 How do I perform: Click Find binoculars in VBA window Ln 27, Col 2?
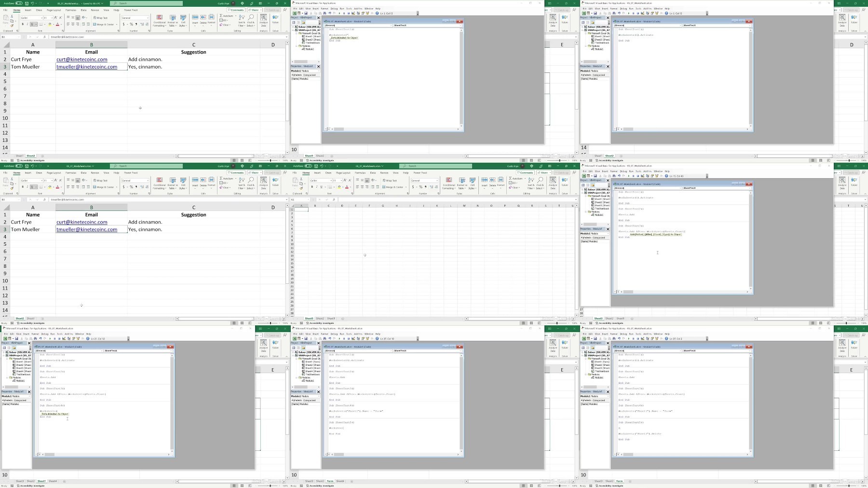pyautogui.click(x=614, y=338)
